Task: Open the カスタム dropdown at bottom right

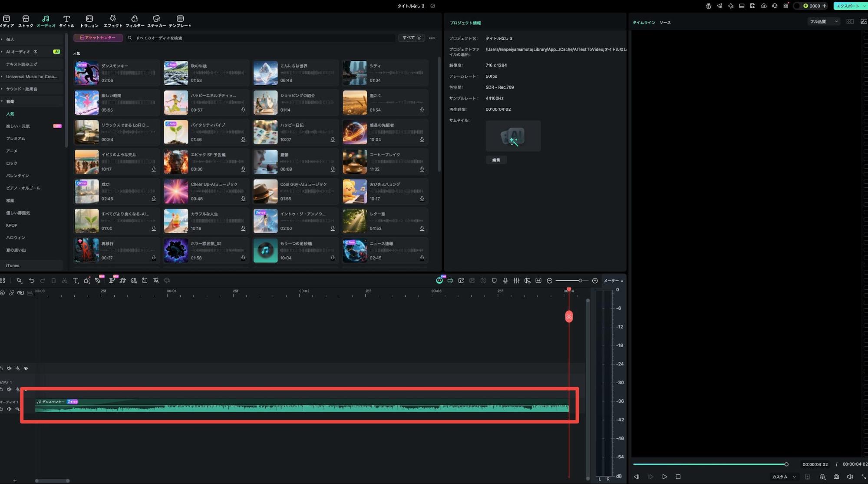Action: 785,477
